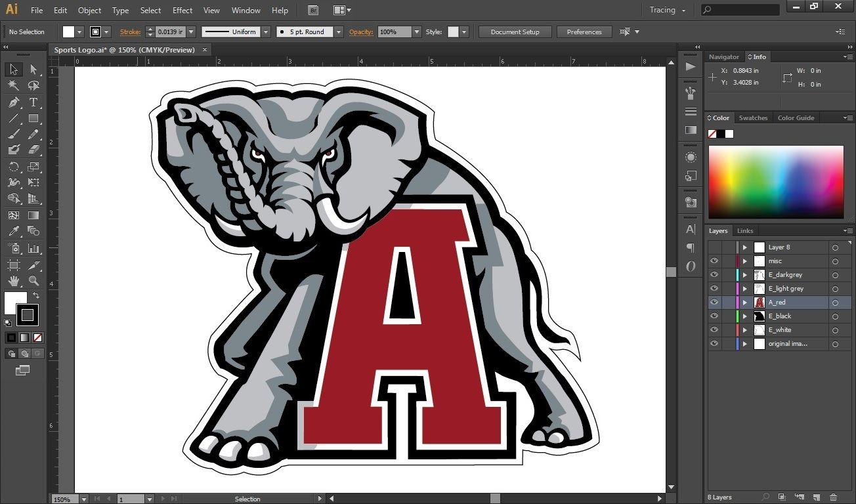Select the Paintbrush tool
856x504 pixels.
pyautogui.click(x=13, y=135)
